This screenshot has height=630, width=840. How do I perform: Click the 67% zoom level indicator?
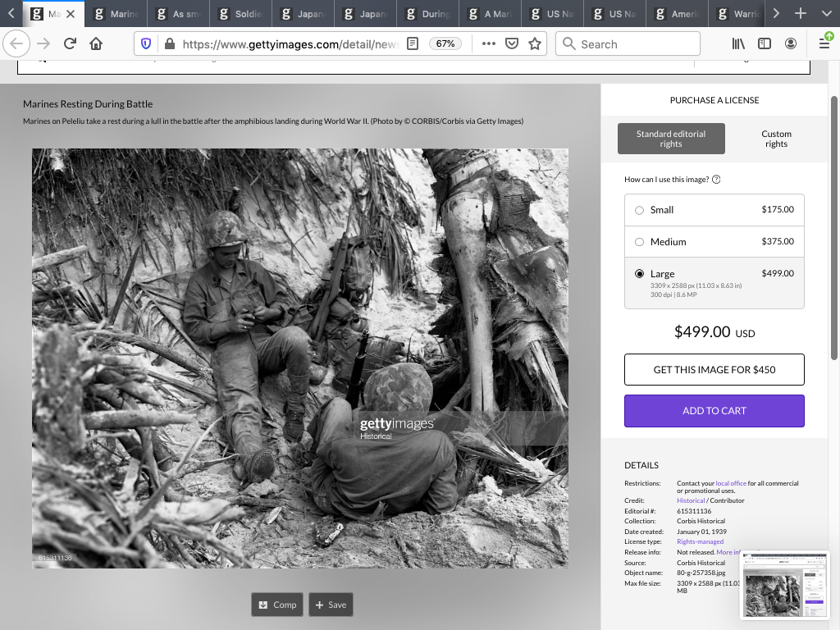[445, 44]
